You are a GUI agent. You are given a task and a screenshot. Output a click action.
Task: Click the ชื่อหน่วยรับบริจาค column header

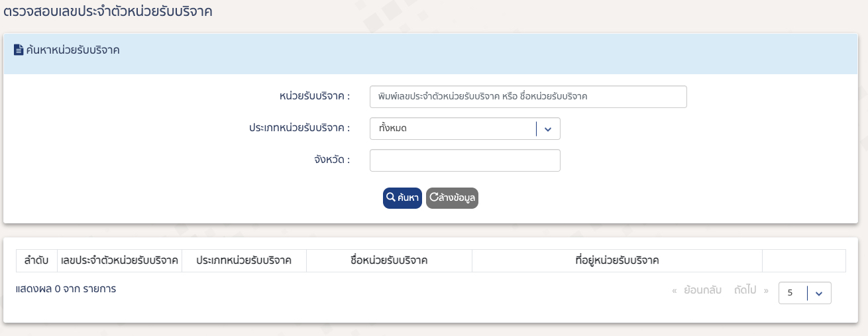click(x=389, y=260)
